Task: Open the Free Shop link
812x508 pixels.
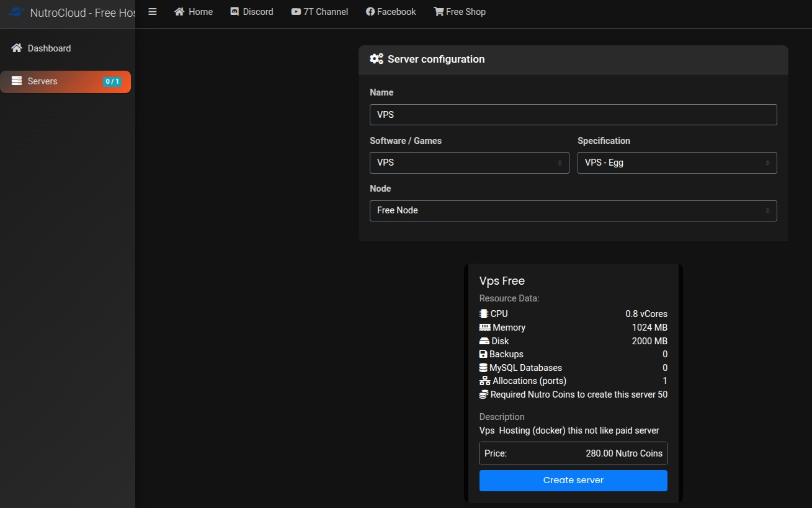Action: tap(460, 12)
